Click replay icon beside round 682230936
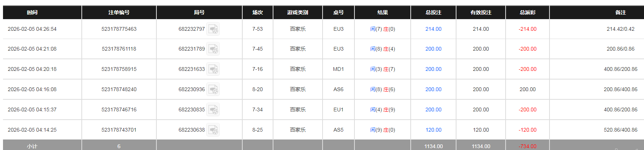 coord(213,89)
